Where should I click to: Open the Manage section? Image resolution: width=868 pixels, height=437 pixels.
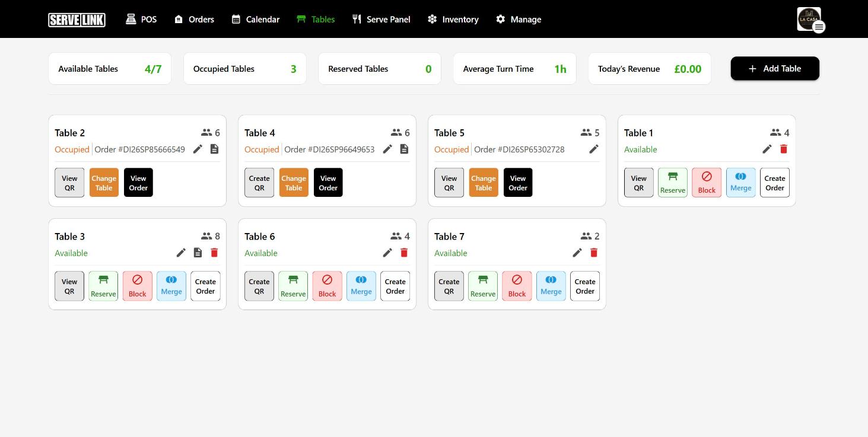click(519, 19)
